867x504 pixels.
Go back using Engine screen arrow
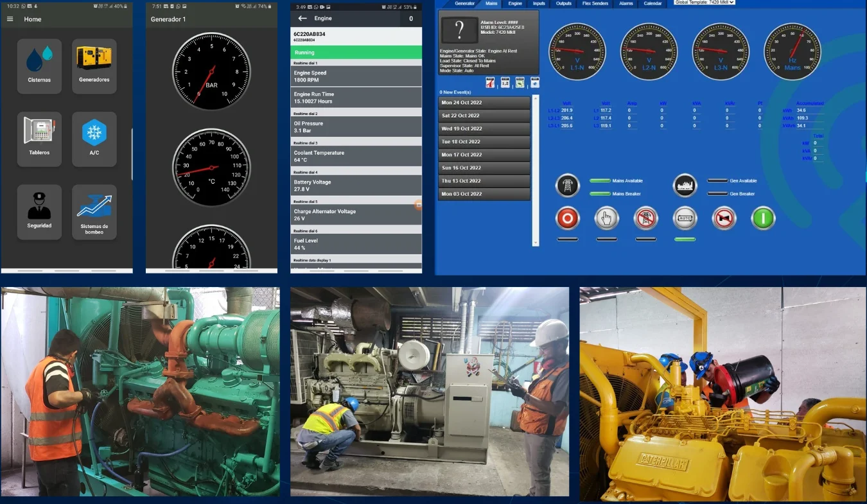[x=302, y=19]
